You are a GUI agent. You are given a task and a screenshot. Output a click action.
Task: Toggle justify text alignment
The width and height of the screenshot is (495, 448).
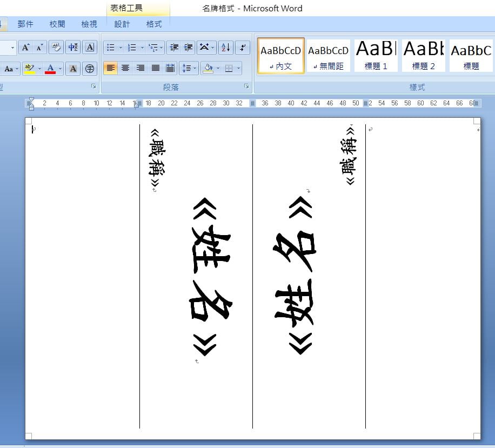[156, 68]
